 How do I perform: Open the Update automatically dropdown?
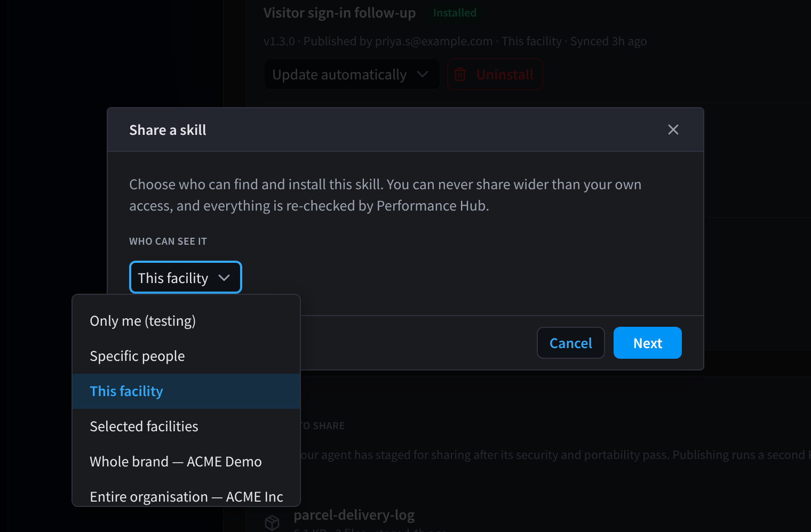(352, 74)
